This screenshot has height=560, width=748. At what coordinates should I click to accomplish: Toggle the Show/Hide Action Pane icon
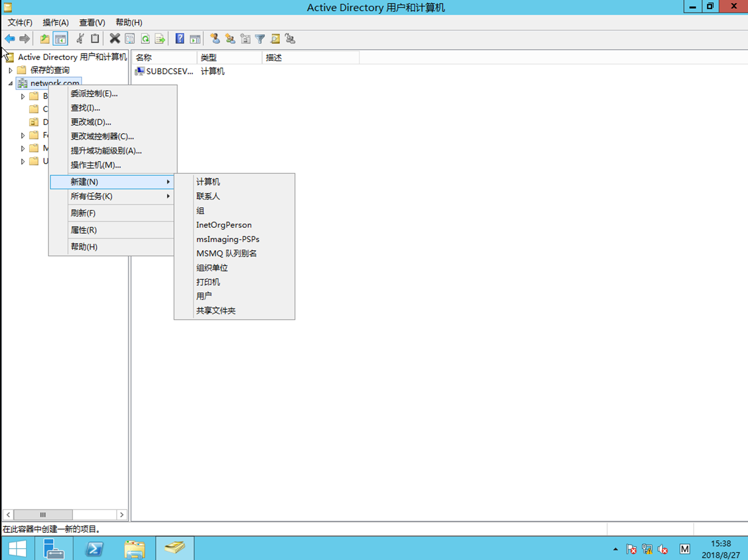pyautogui.click(x=195, y=39)
